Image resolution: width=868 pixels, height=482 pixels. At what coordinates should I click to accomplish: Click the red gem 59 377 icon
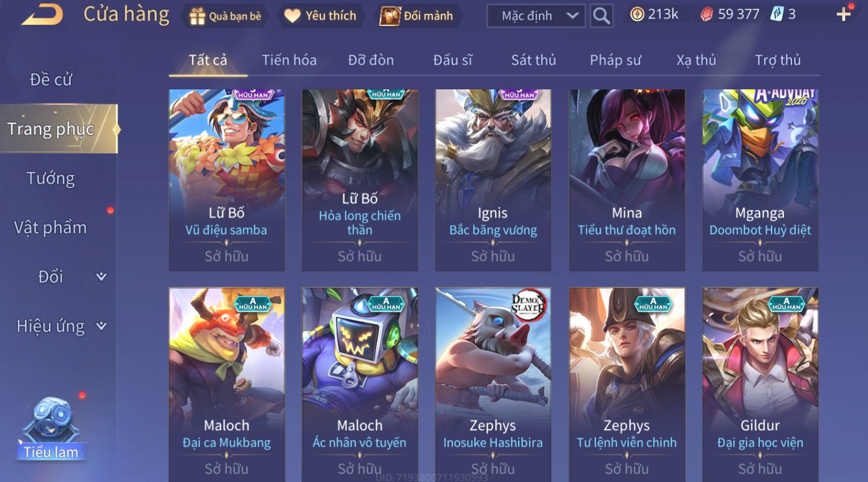[x=707, y=14]
